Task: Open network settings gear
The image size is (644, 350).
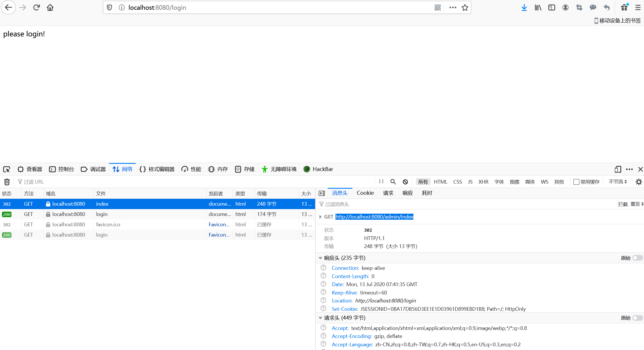Action: click(x=639, y=182)
